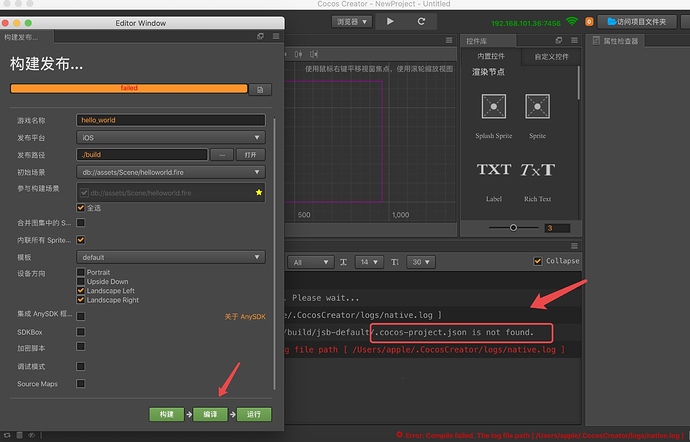Image resolution: width=690 pixels, height=442 pixels.
Task: Click the Open build path button
Action: pyautogui.click(x=250, y=155)
